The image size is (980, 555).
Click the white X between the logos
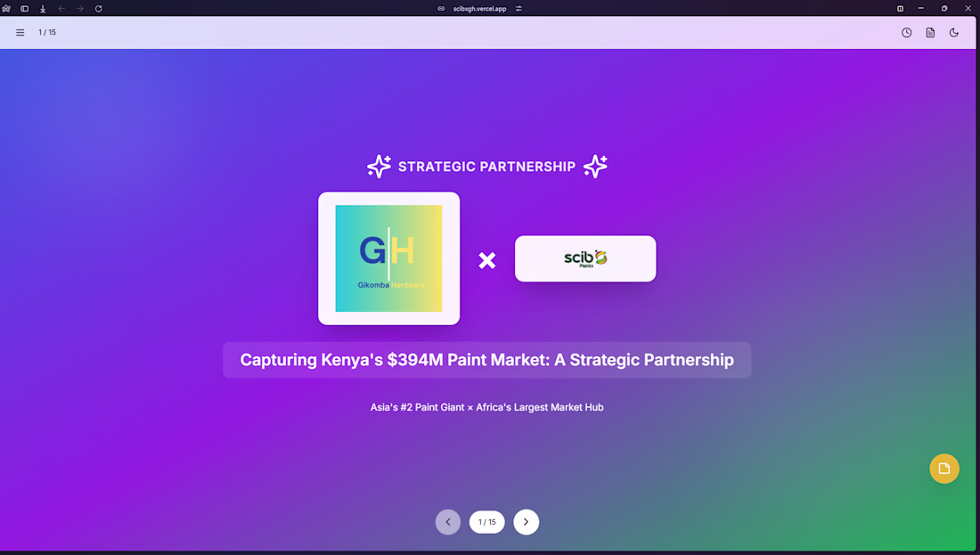click(486, 260)
